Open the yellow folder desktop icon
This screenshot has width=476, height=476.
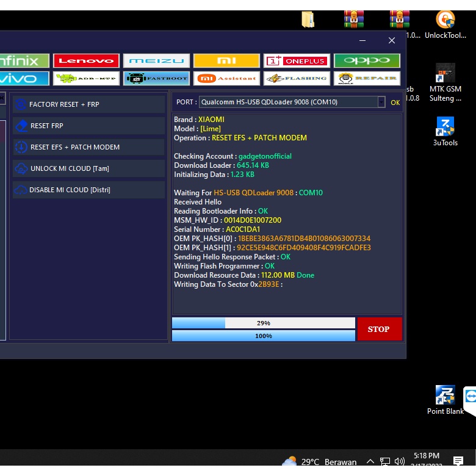308,20
